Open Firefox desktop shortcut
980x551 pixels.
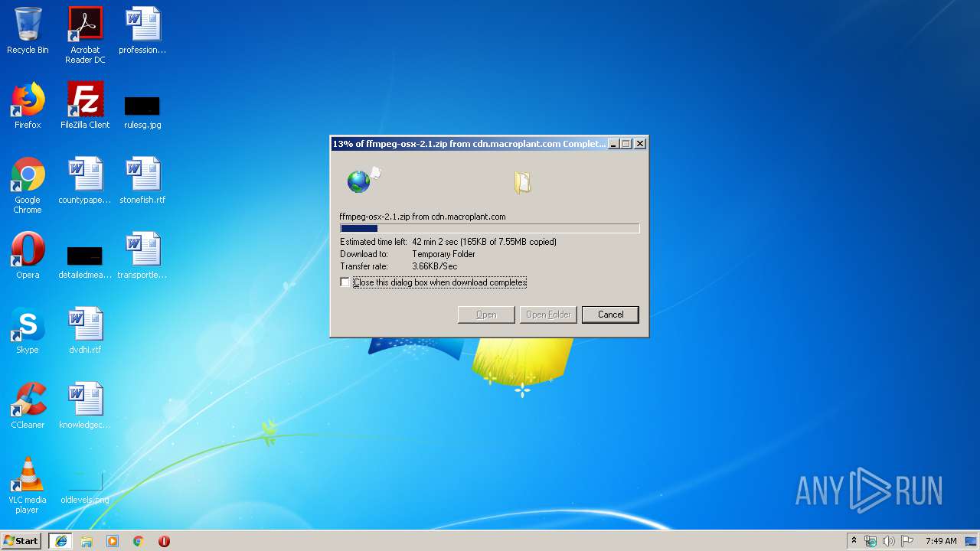28,106
